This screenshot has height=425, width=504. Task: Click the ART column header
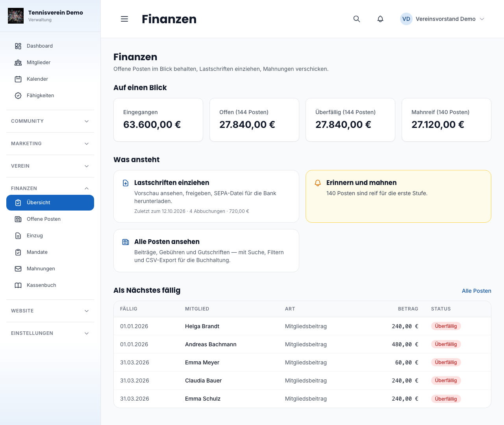click(290, 309)
